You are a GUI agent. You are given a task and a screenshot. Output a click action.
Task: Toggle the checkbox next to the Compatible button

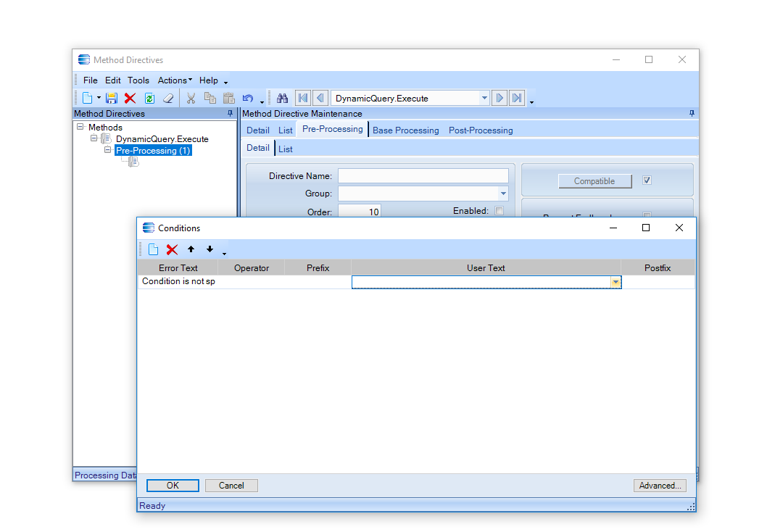(x=647, y=180)
